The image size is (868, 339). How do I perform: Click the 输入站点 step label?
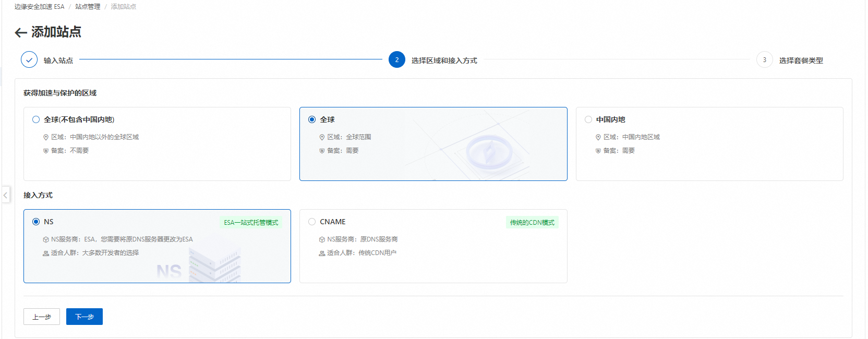(x=58, y=60)
